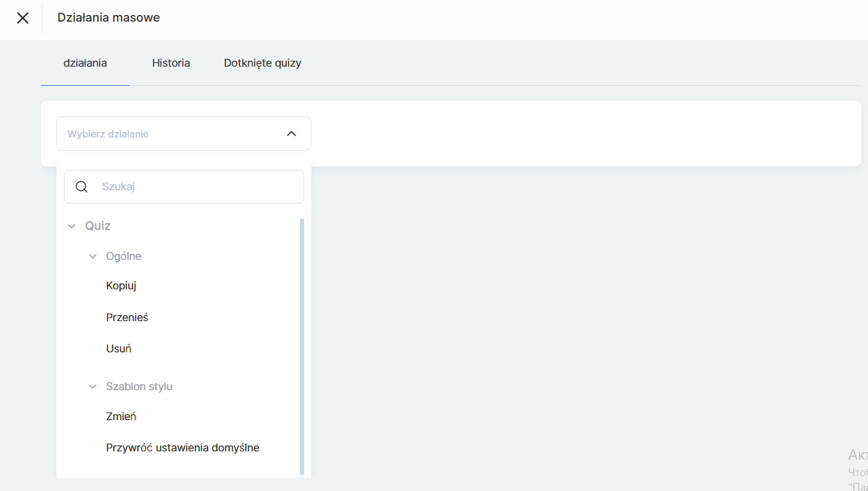Click the Ogólne subgroup label
Screen dimensions: 868x491
click(x=124, y=256)
